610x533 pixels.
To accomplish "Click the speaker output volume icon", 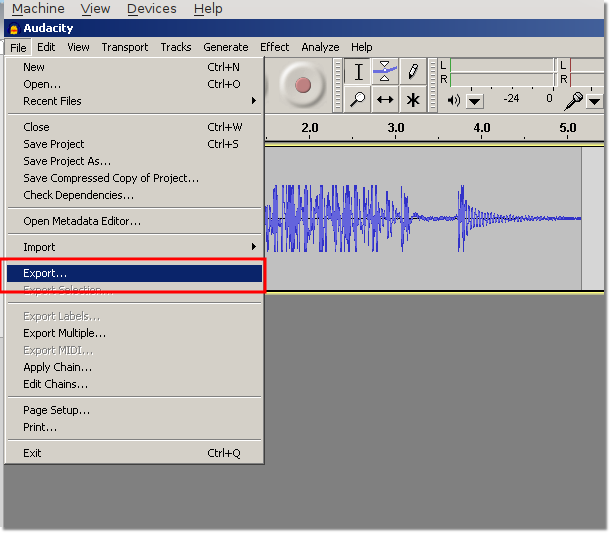I will pyautogui.click(x=454, y=100).
